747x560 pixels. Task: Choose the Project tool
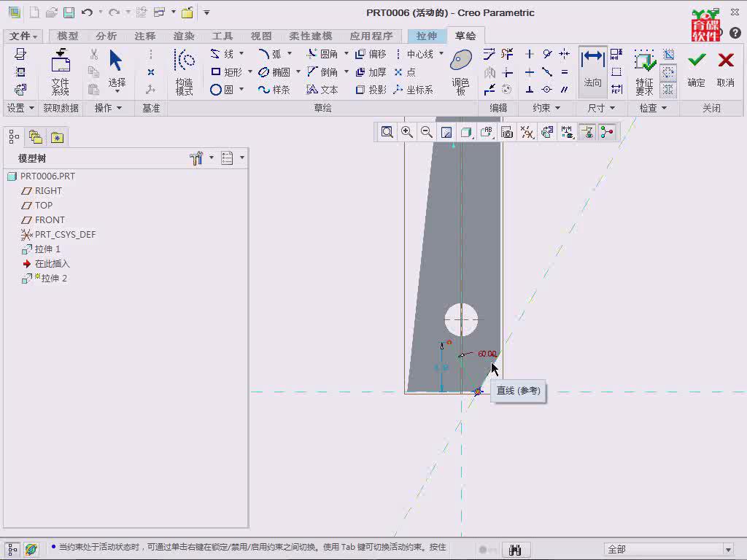point(371,90)
